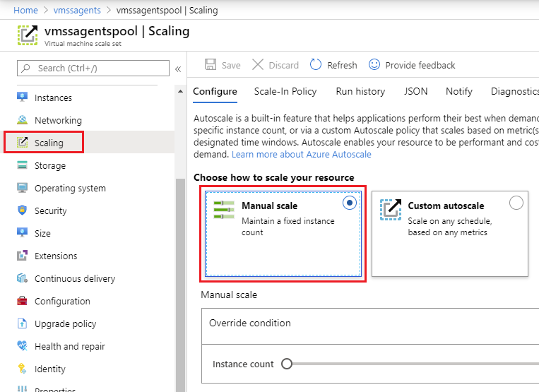Viewport: 539px width, 392px height.
Task: Click the Manual scale sliders icon
Action: tap(224, 210)
